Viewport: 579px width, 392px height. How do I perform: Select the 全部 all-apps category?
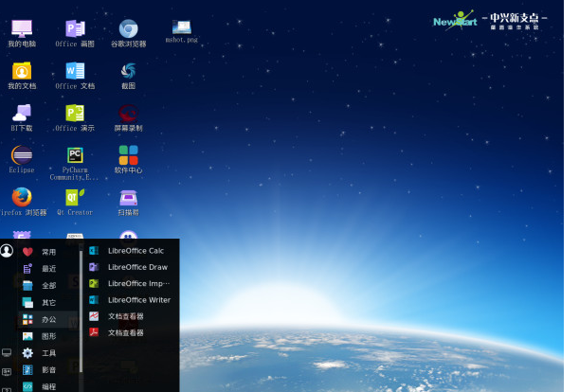pyautogui.click(x=48, y=286)
